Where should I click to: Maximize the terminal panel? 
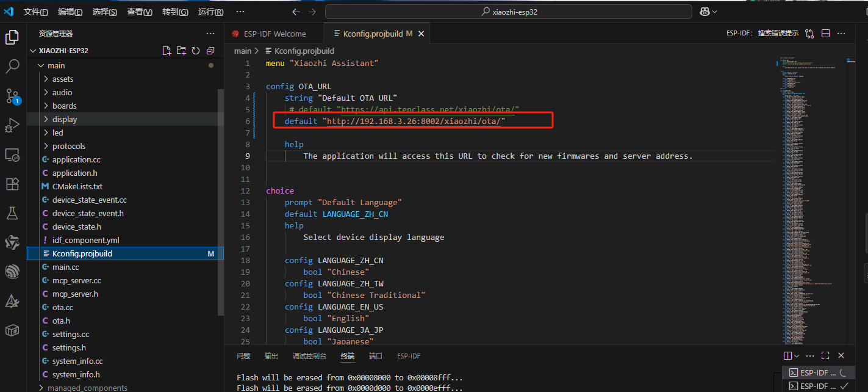[825, 355]
